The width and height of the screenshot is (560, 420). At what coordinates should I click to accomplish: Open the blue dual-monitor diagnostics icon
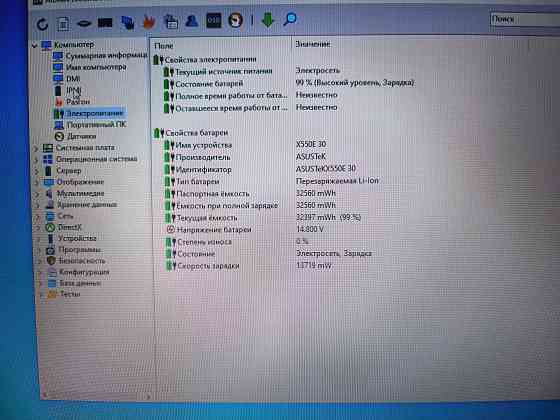click(x=127, y=22)
